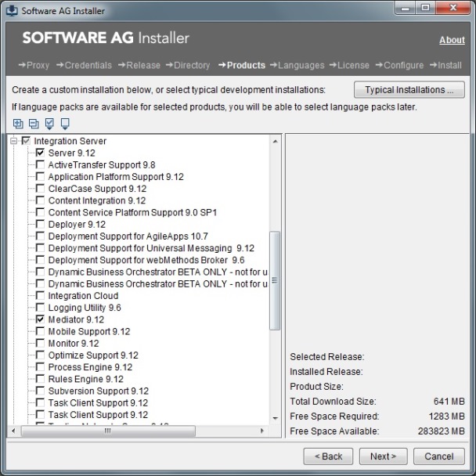This screenshot has height=476, width=476.
Task: Click the Software AG Installer title bar icon
Action: pos(12,11)
